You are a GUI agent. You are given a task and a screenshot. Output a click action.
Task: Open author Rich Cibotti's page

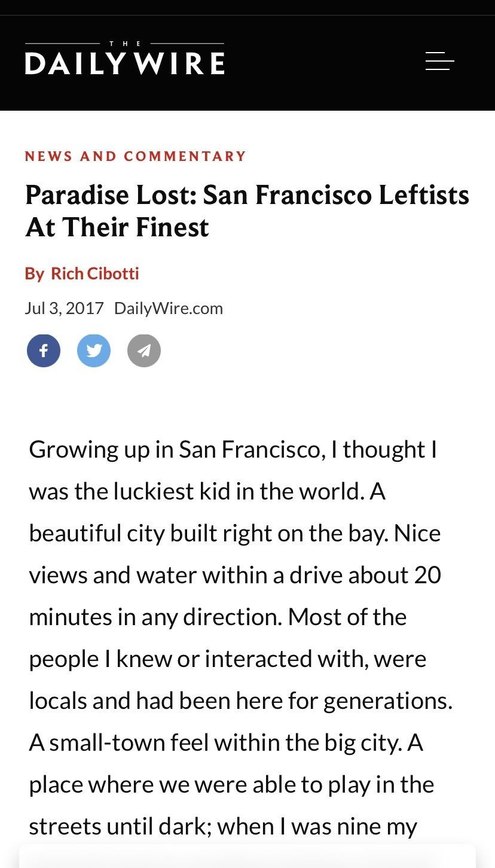click(94, 274)
